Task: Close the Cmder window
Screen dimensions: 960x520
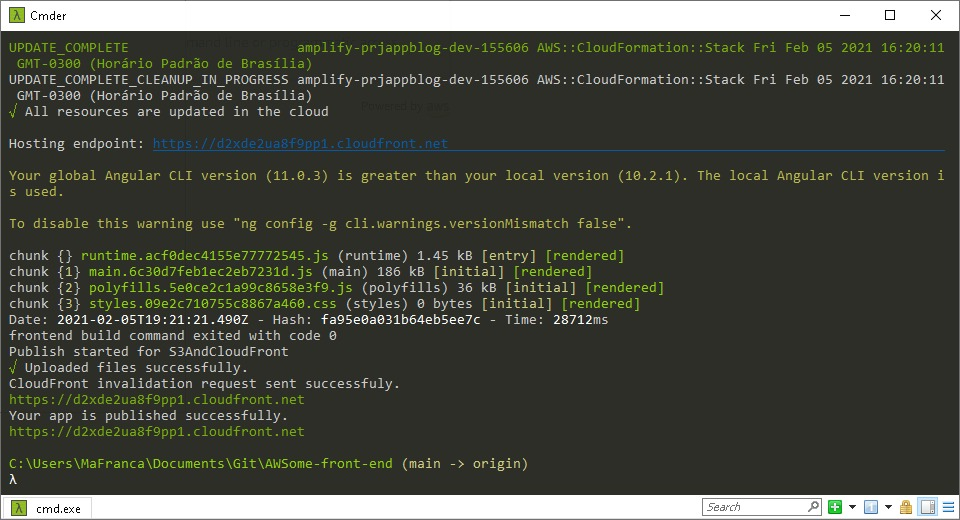Action: tap(936, 15)
